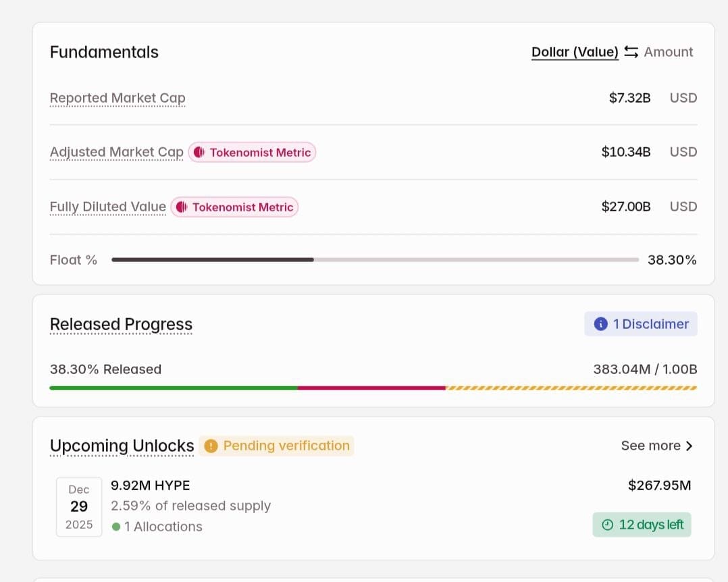
Task: Click the red segment of released progress bar
Action: point(371,388)
